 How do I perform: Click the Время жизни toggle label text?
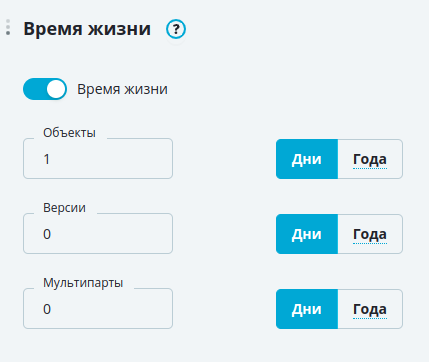coord(122,89)
